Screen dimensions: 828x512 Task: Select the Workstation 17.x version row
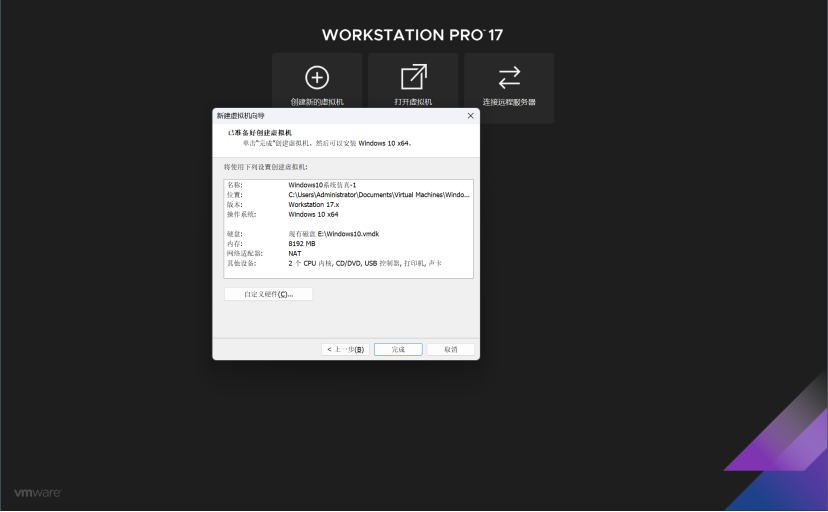[x=349, y=204]
